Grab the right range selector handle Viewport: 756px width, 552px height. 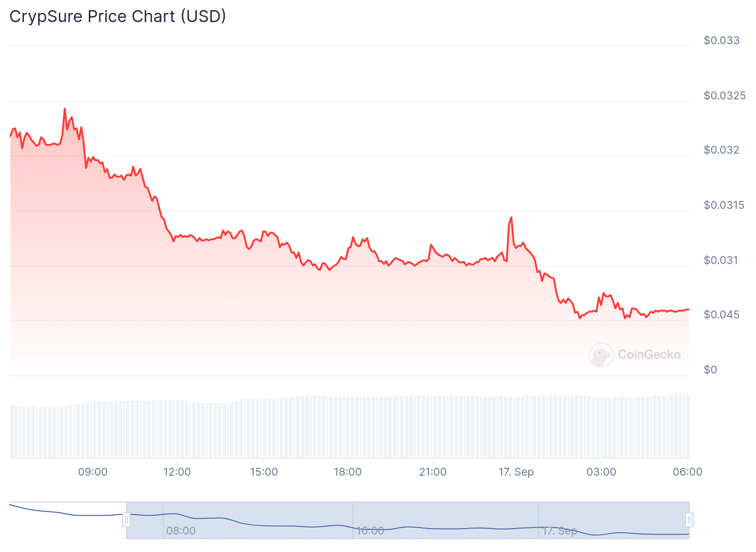point(689,520)
